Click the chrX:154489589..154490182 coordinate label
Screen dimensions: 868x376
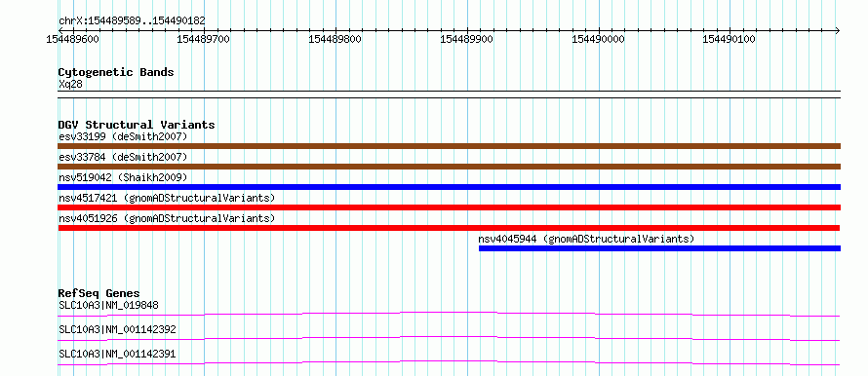[x=132, y=21]
